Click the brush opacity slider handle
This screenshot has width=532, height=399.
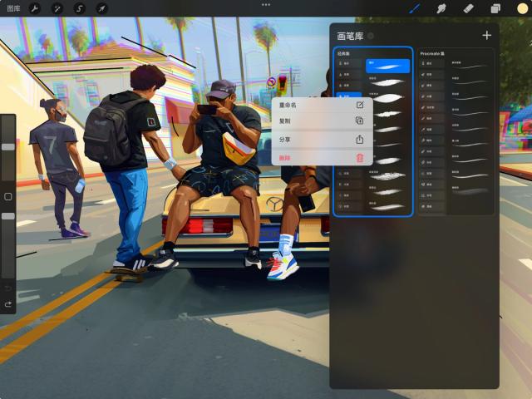click(8, 216)
